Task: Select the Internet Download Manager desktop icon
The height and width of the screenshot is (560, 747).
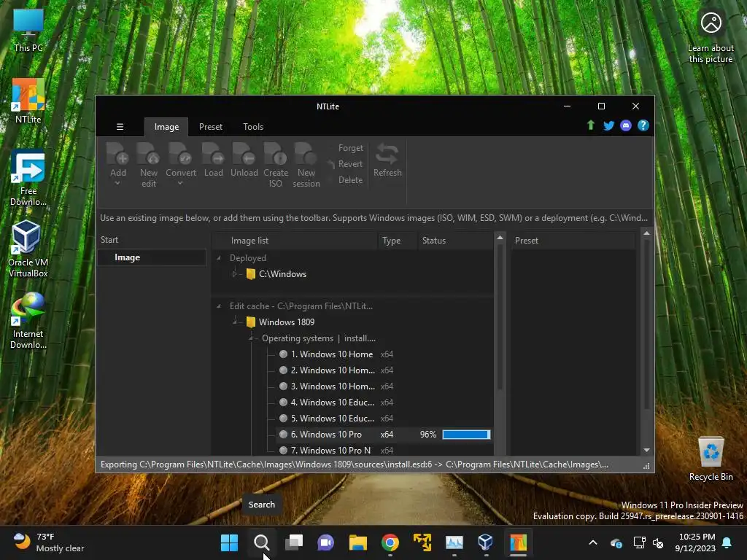Action: click(x=28, y=321)
